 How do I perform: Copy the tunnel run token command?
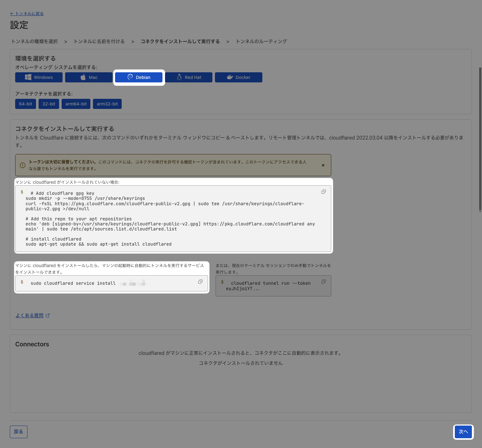[324, 282]
